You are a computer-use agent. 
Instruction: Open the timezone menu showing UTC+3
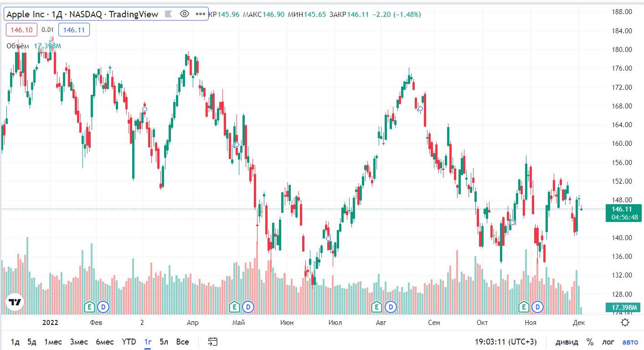(x=506, y=342)
